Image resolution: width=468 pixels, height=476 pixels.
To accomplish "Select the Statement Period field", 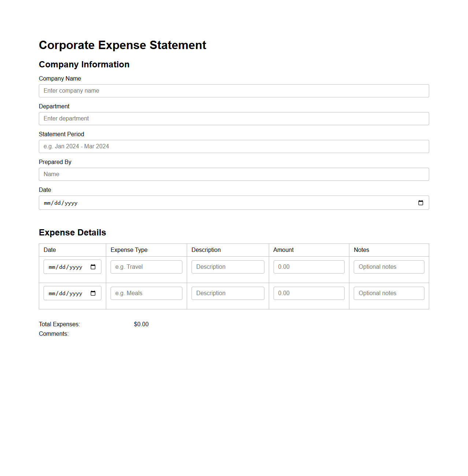I will click(234, 146).
